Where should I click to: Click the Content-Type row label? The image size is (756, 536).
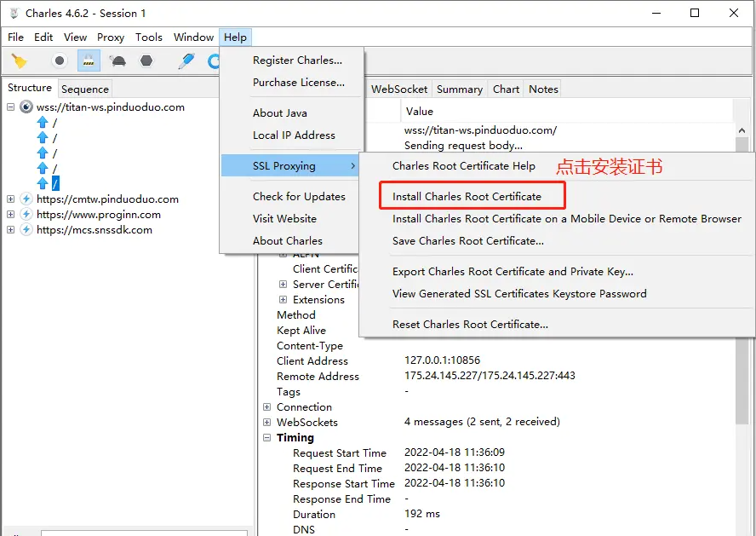tap(310, 346)
